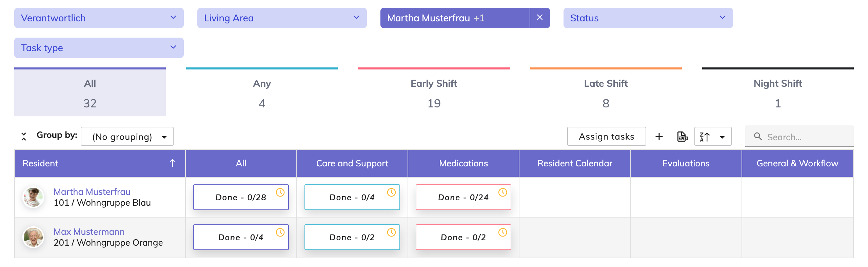Open Martha Musterfrau's resident profile link

[x=92, y=192]
